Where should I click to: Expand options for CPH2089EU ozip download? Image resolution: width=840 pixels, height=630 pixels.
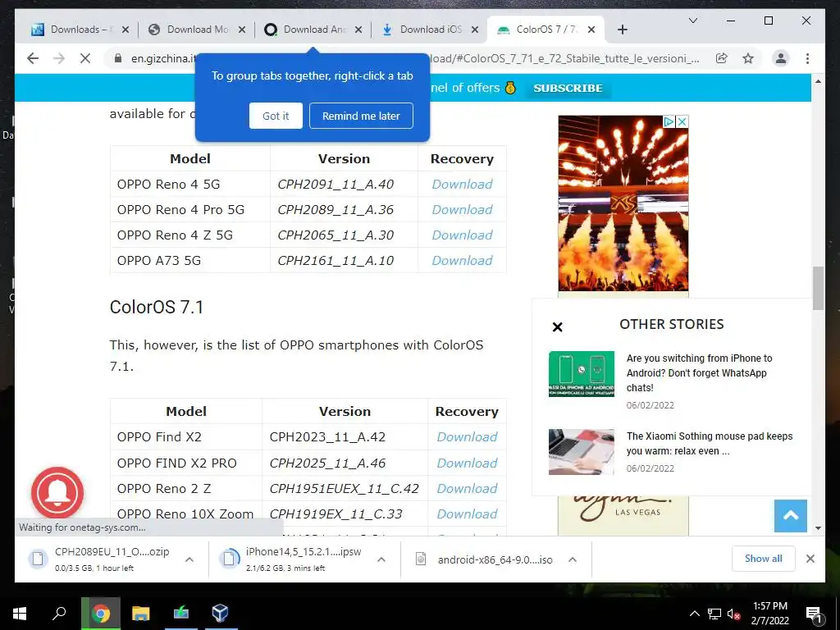pyautogui.click(x=189, y=559)
